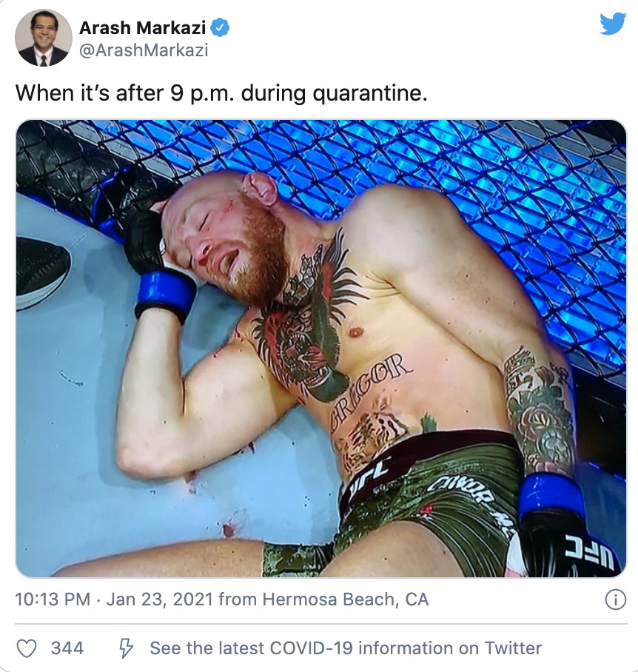Click the 344 likes count
The image size is (638, 672).
[x=67, y=648]
